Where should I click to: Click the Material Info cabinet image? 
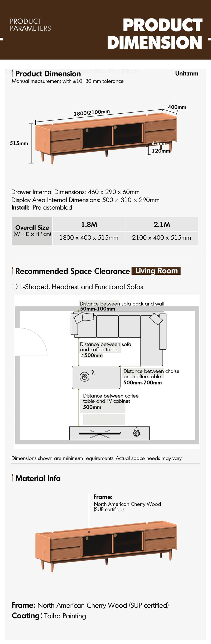tap(106, 547)
